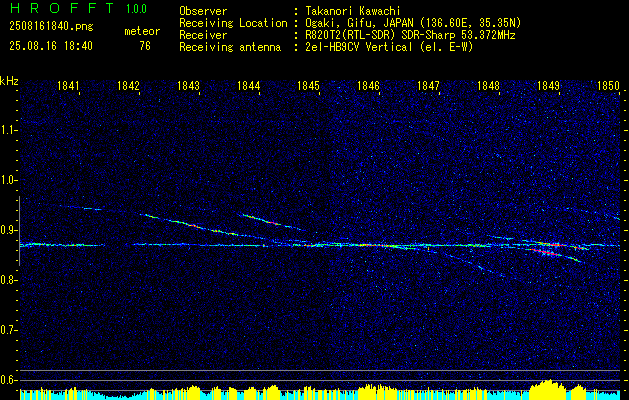The image size is (629, 400).
Task: Click the 1848 time axis marker
Action: tap(488, 85)
